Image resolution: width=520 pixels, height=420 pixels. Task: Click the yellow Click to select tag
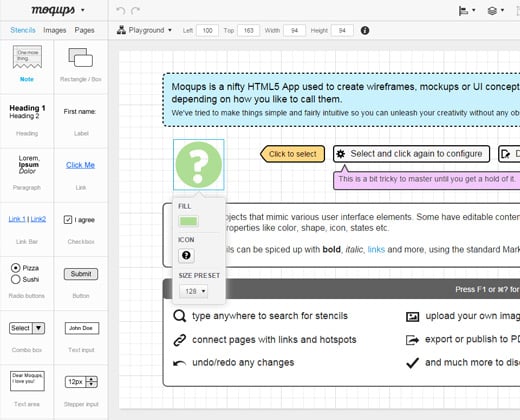(293, 154)
